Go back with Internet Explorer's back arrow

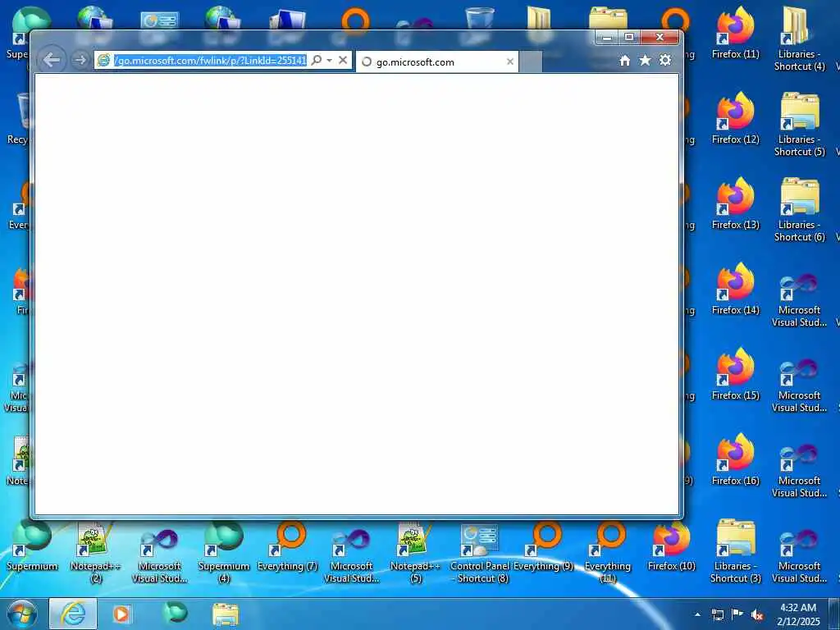tap(52, 60)
